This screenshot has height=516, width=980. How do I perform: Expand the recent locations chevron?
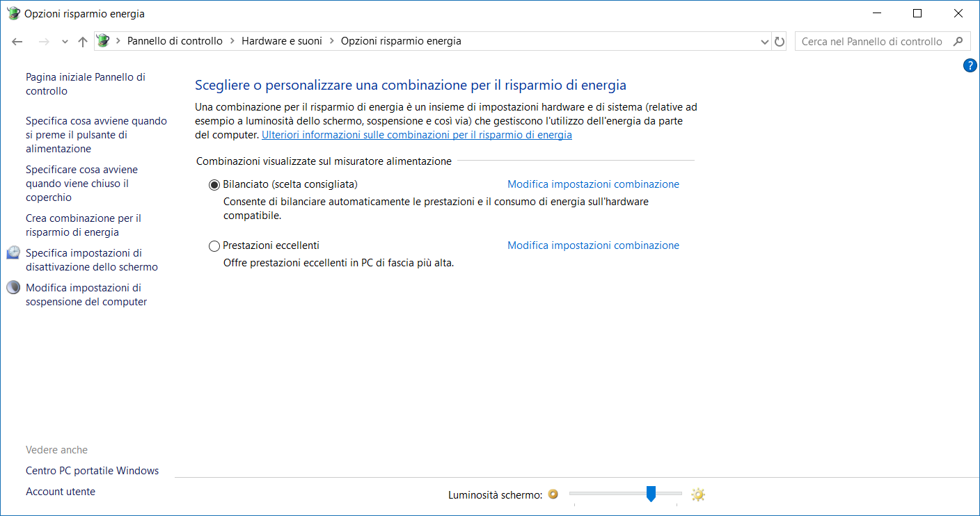[x=65, y=42]
